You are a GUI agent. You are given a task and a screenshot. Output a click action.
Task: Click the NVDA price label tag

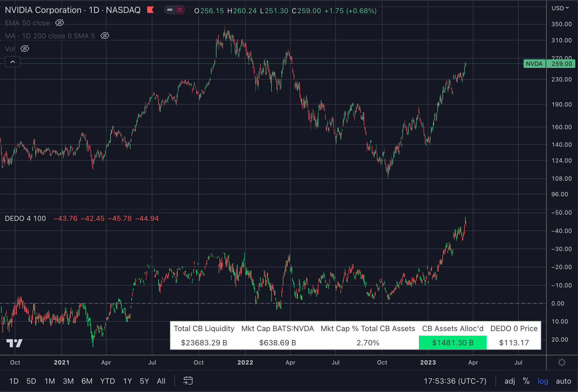click(x=534, y=64)
